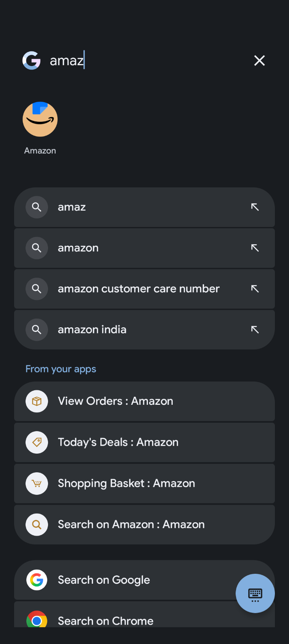Click the Search on Amazon magnifier icon
The width and height of the screenshot is (289, 644).
[37, 525]
